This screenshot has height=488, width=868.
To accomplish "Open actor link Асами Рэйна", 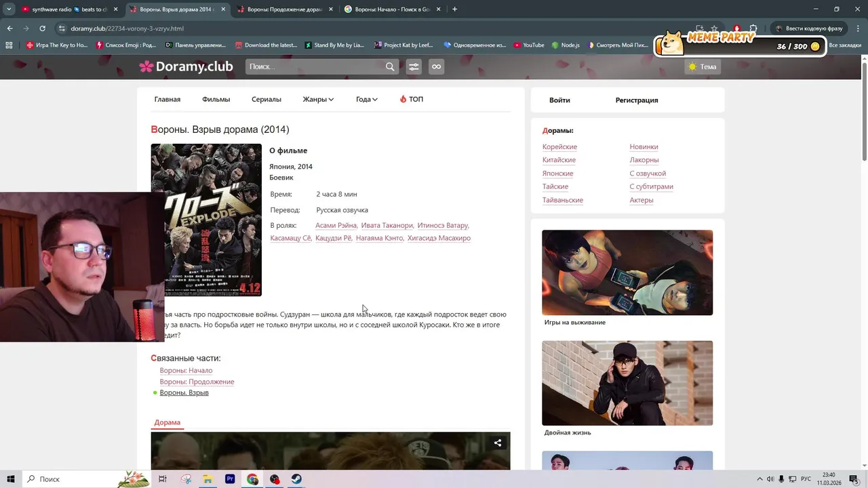I will tap(336, 225).
